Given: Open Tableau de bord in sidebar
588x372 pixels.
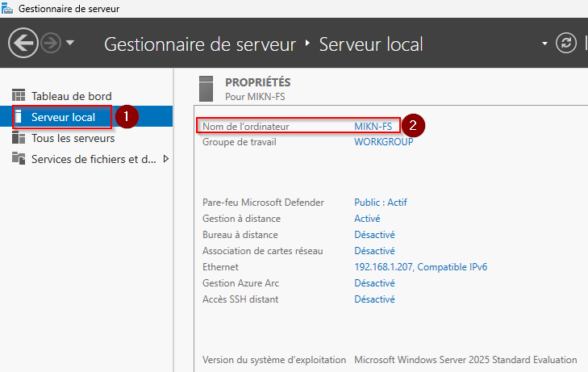Looking at the screenshot, I should coord(71,96).
